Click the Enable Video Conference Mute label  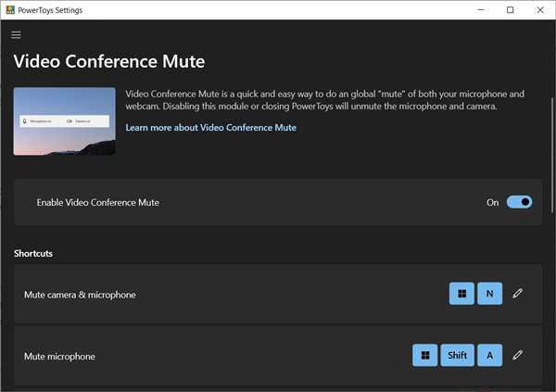pyautogui.click(x=97, y=202)
